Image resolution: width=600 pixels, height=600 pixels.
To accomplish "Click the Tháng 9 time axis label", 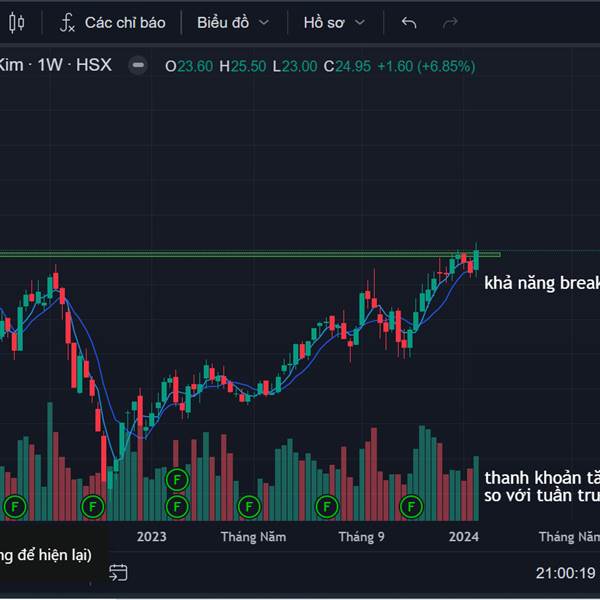I will pos(361,537).
